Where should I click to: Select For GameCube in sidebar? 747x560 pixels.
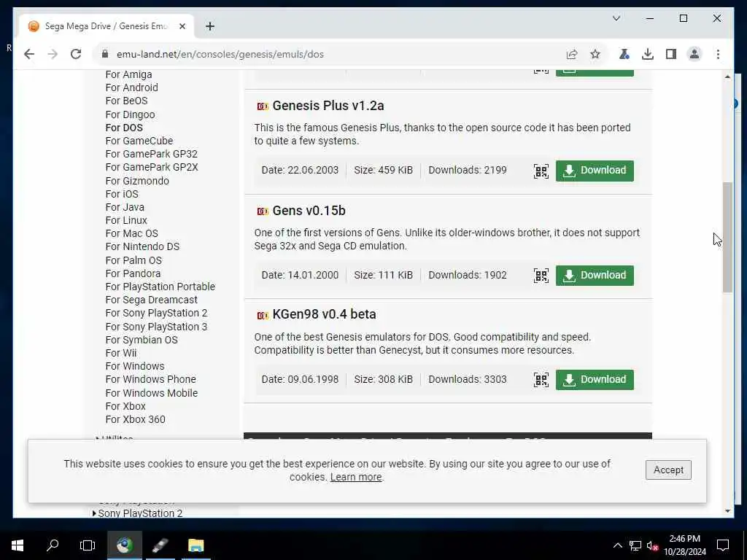(x=139, y=141)
